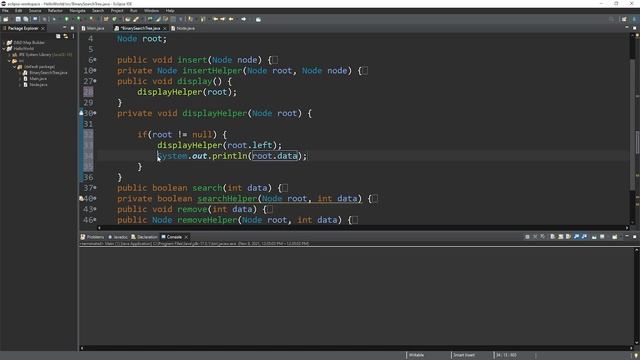Open the Window menu
The image size is (640, 360).
coord(151,11)
